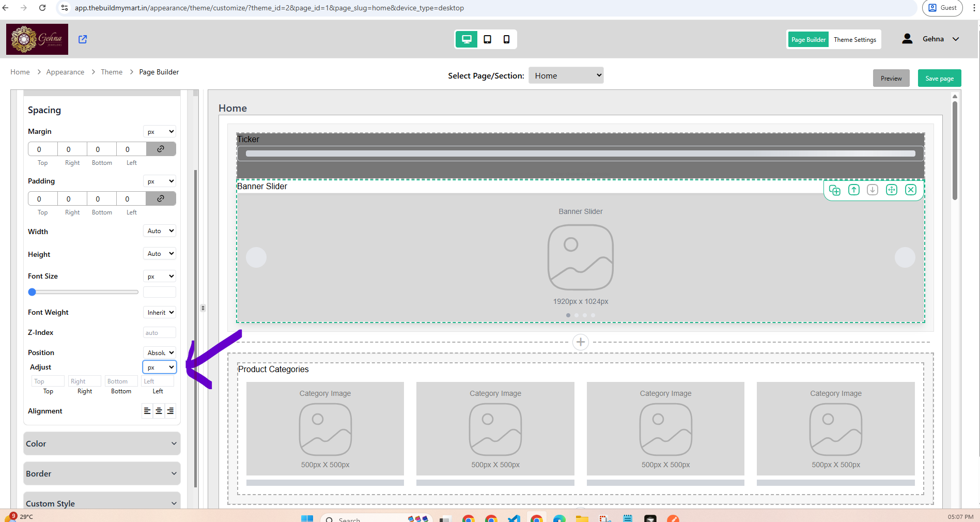Click the Gehna store logo

(37, 39)
